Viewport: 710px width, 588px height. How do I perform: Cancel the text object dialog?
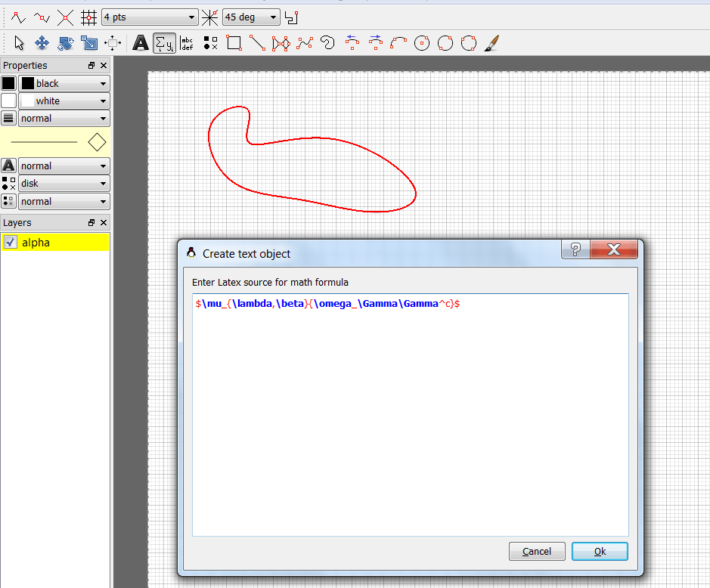tap(537, 551)
